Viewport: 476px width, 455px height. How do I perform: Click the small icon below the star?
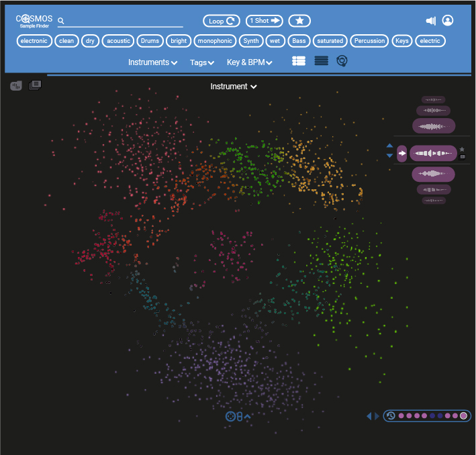463,157
